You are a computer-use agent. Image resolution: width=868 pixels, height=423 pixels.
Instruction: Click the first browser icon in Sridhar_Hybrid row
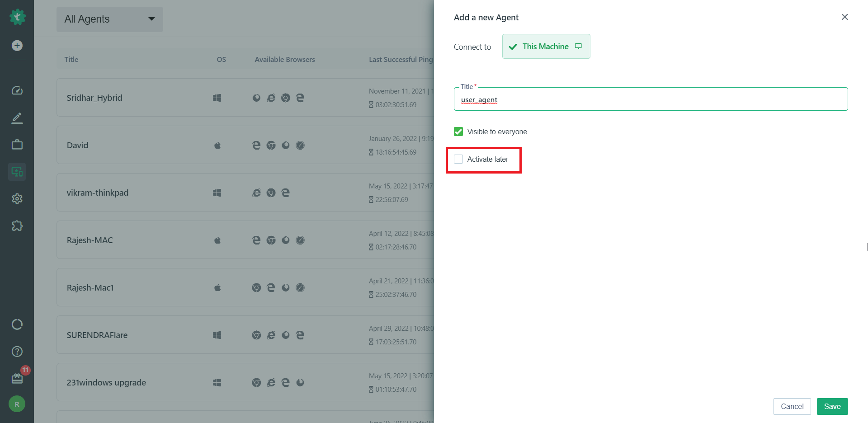256,98
